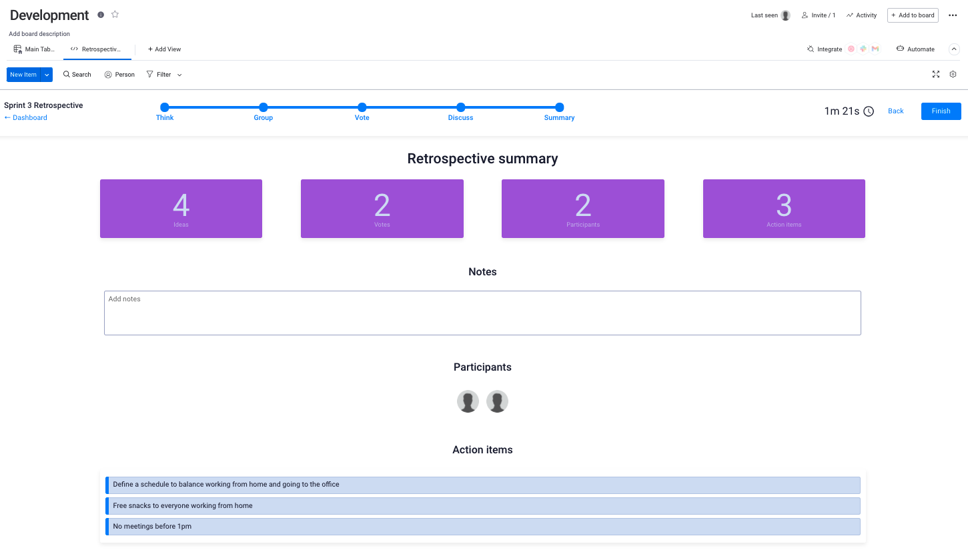Open the Filter tool
Screen dimensions: 968x560
[x=159, y=75]
